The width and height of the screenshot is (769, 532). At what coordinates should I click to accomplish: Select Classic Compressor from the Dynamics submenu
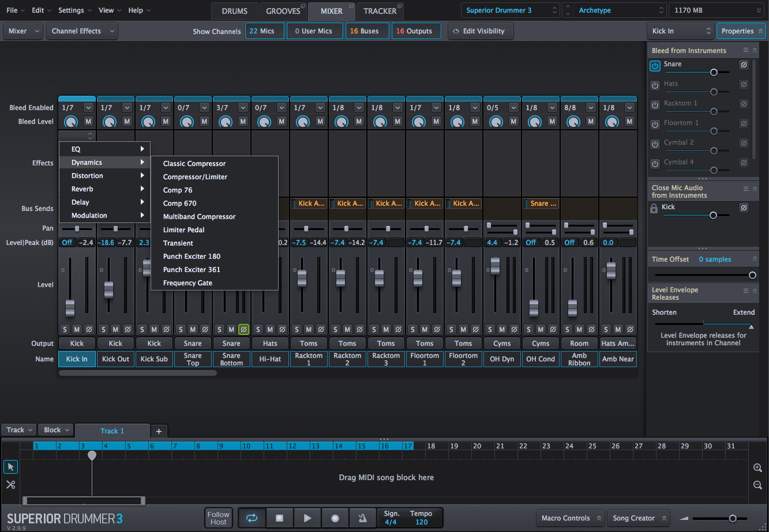(193, 163)
